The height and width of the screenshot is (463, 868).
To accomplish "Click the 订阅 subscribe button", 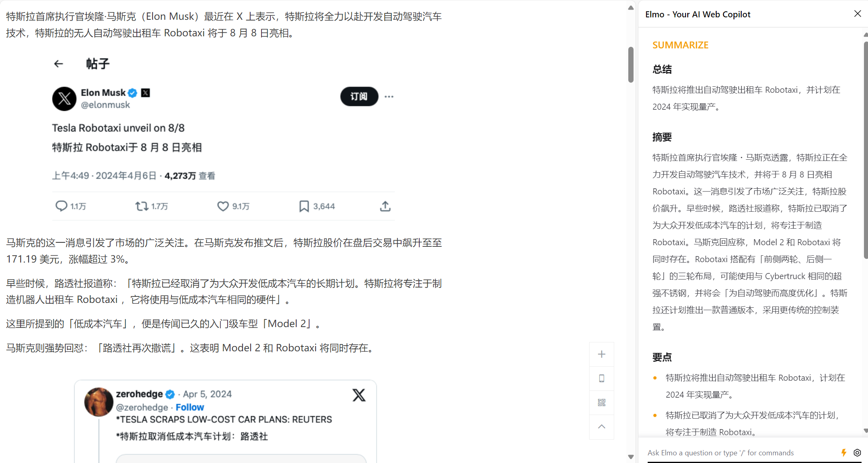I will point(359,96).
